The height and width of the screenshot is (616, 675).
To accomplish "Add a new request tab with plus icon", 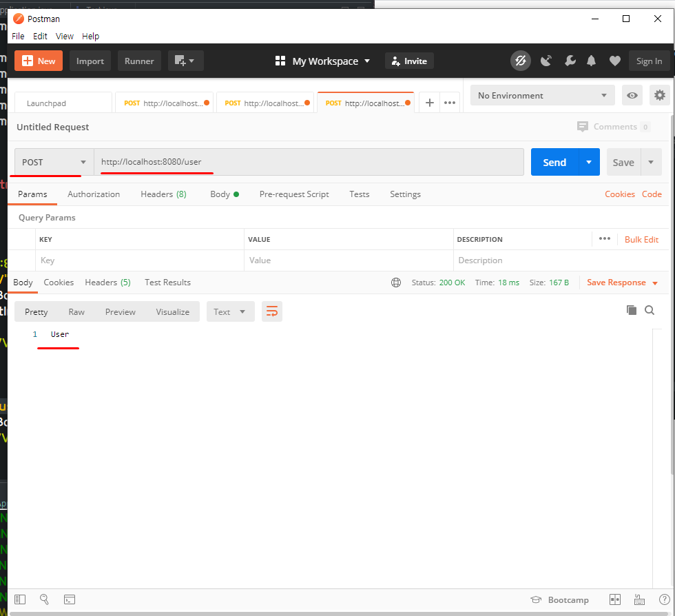I will point(429,103).
